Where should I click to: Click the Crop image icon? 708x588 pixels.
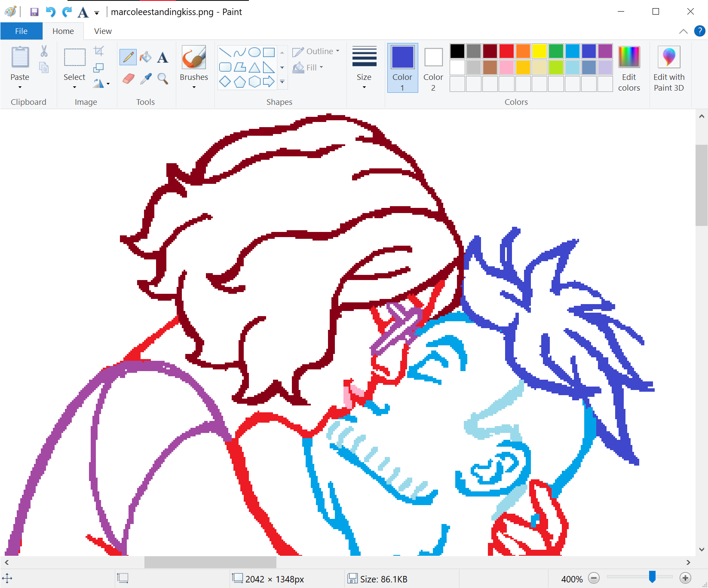click(x=99, y=51)
